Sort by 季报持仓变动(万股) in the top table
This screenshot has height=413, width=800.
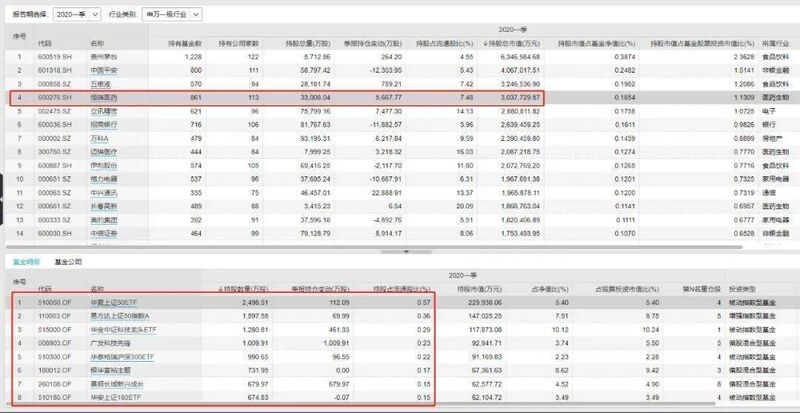tap(373, 43)
